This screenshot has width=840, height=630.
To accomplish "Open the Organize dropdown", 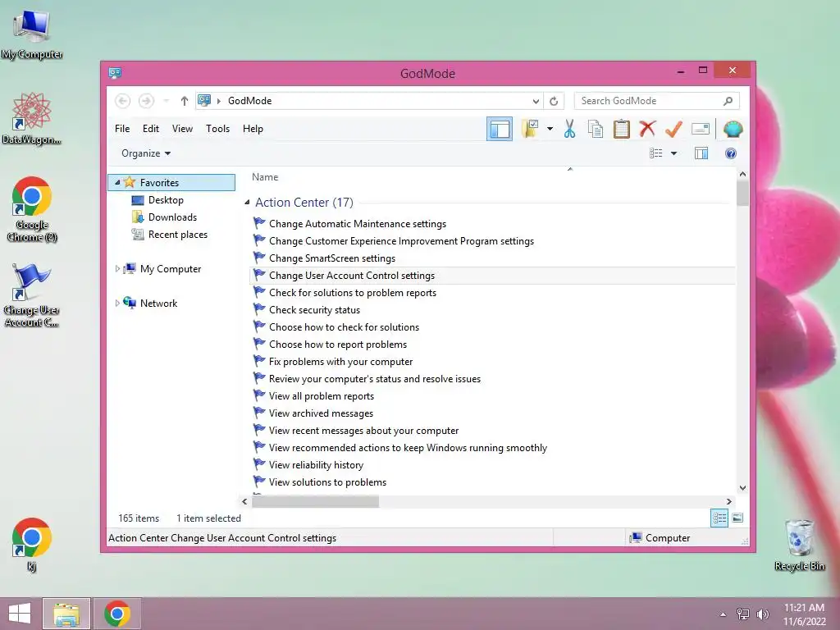I will point(146,153).
